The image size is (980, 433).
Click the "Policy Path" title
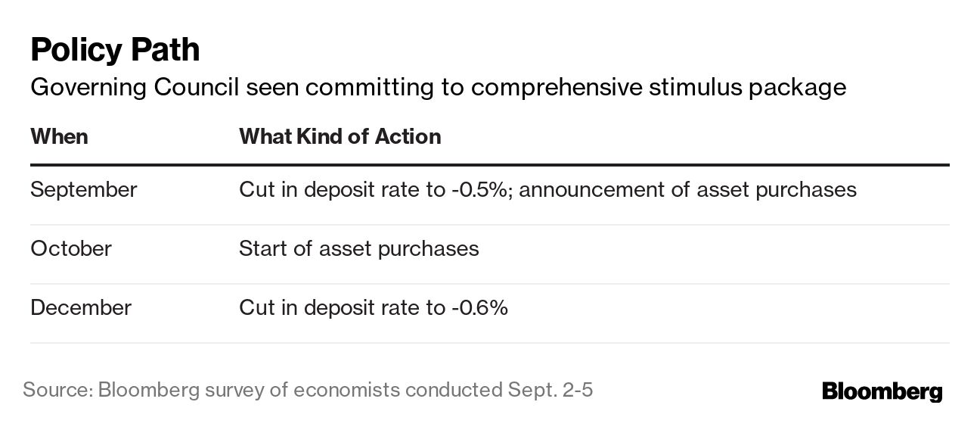115,50
